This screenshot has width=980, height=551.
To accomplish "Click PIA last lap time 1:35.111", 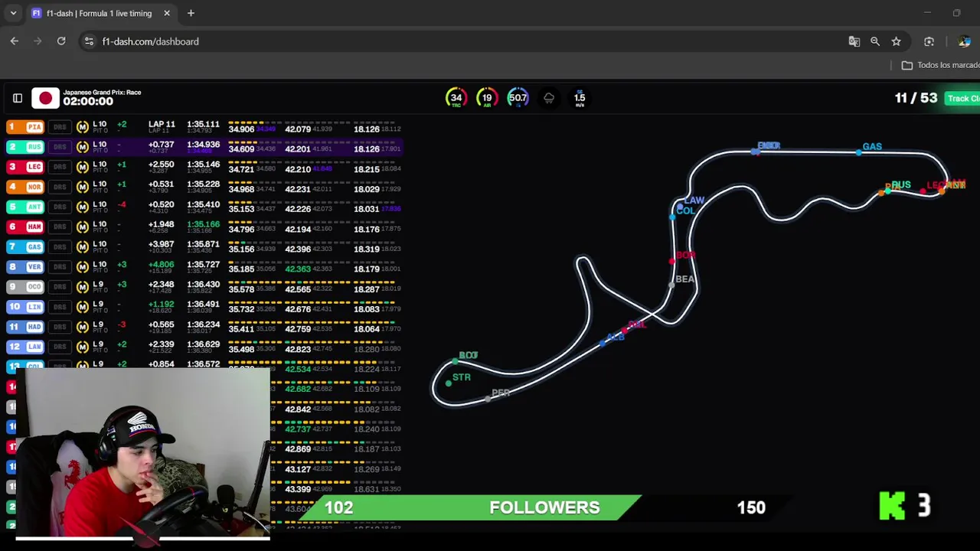I will click(x=203, y=124).
